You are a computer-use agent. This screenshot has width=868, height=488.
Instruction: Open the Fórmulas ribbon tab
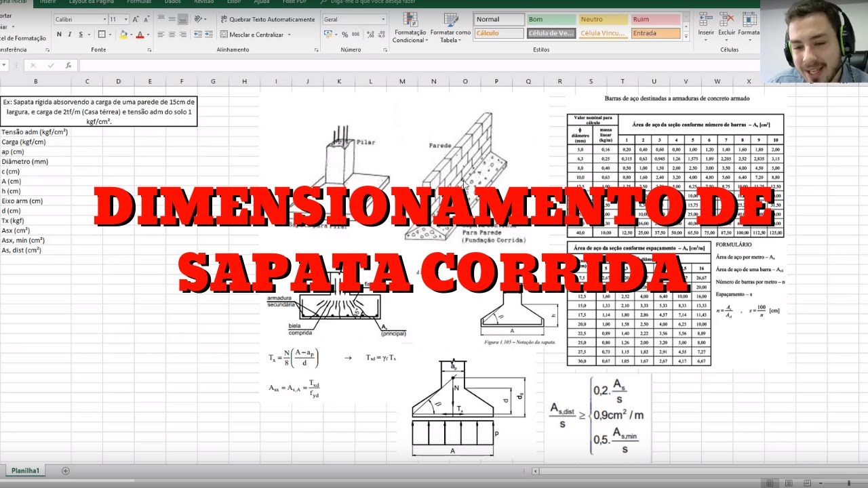[140, 2]
